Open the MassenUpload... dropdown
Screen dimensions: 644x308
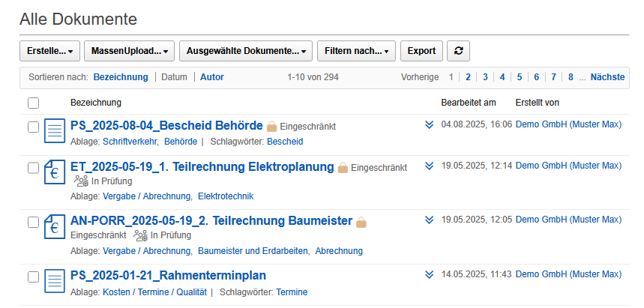pyautogui.click(x=130, y=51)
